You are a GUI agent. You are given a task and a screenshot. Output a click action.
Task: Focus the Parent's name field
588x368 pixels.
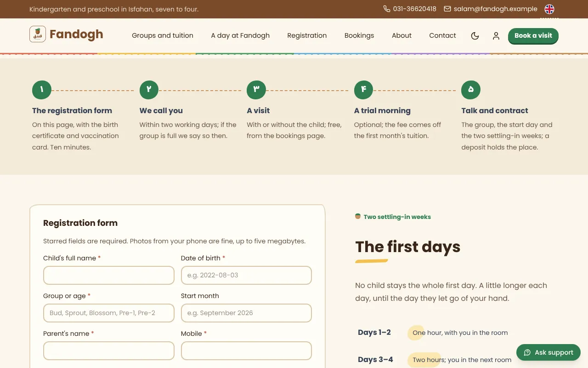pyautogui.click(x=109, y=351)
